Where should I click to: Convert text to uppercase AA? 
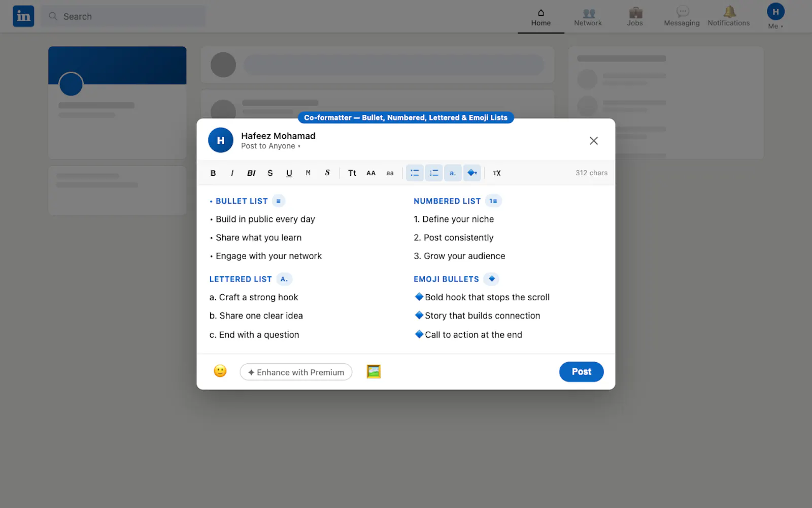[x=371, y=173]
